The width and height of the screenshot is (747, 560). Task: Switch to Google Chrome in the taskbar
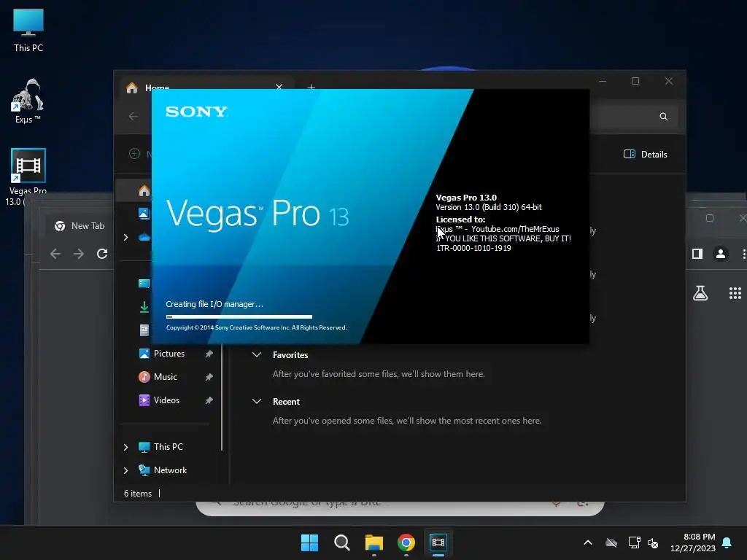[406, 542]
